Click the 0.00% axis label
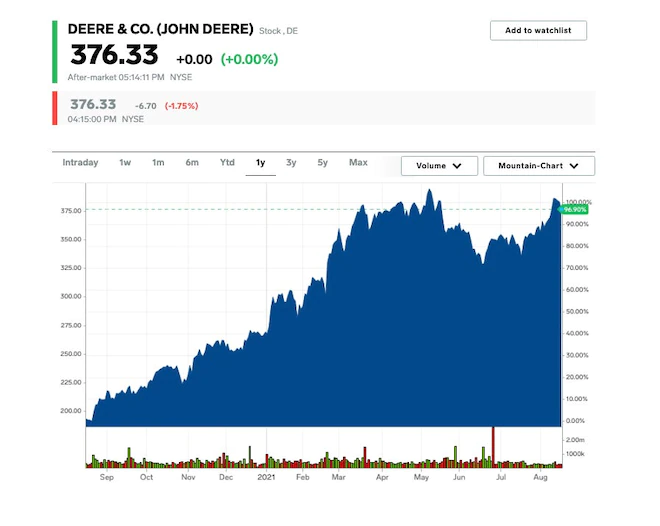This screenshot has height=526, width=660. [x=575, y=421]
